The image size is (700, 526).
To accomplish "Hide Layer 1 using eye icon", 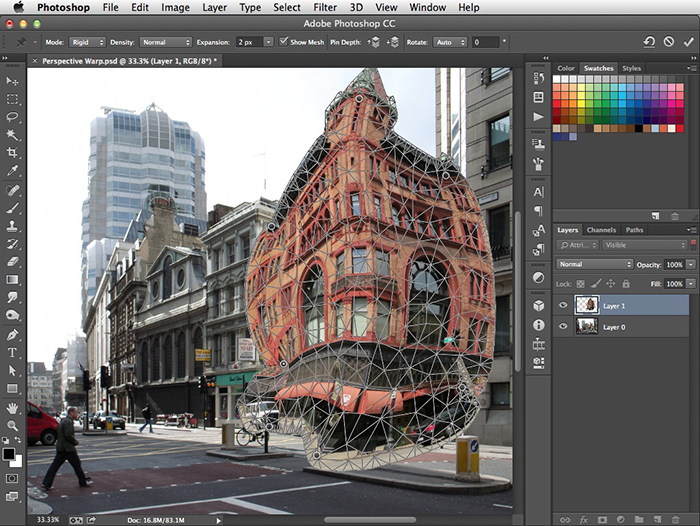I will (562, 305).
